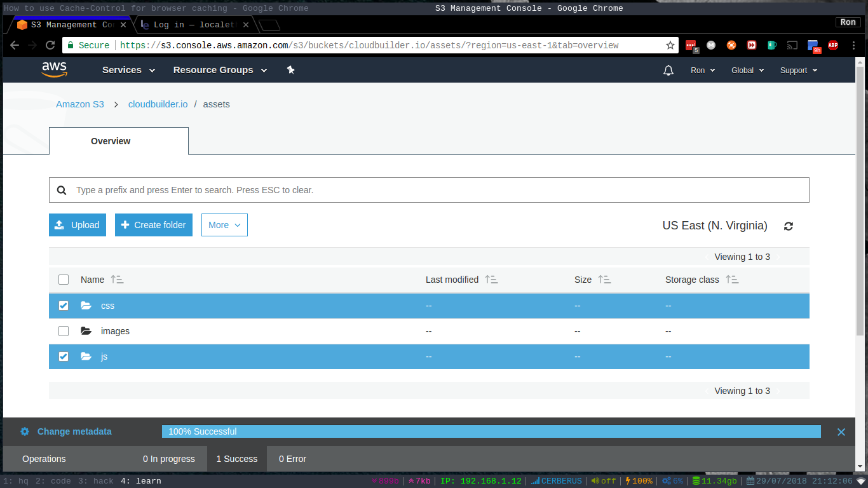Toggle the select-all checkbox in the header
Viewport: 868px width, 488px height.
click(64, 280)
